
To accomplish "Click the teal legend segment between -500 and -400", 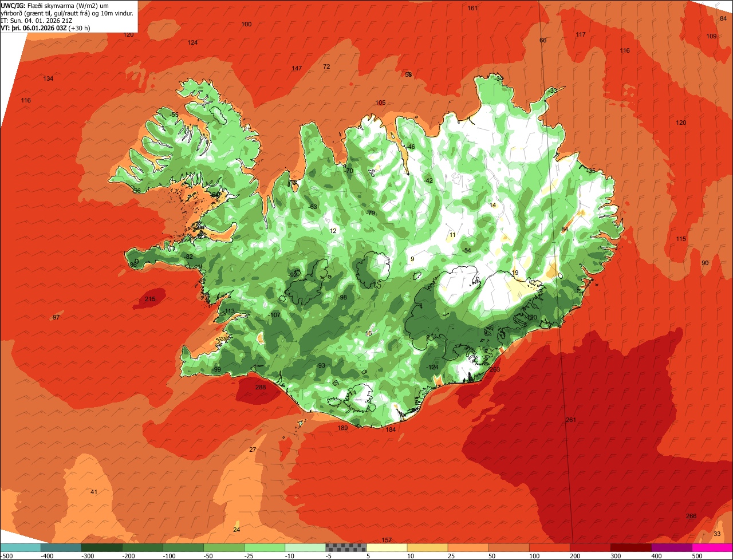I will point(20,547).
